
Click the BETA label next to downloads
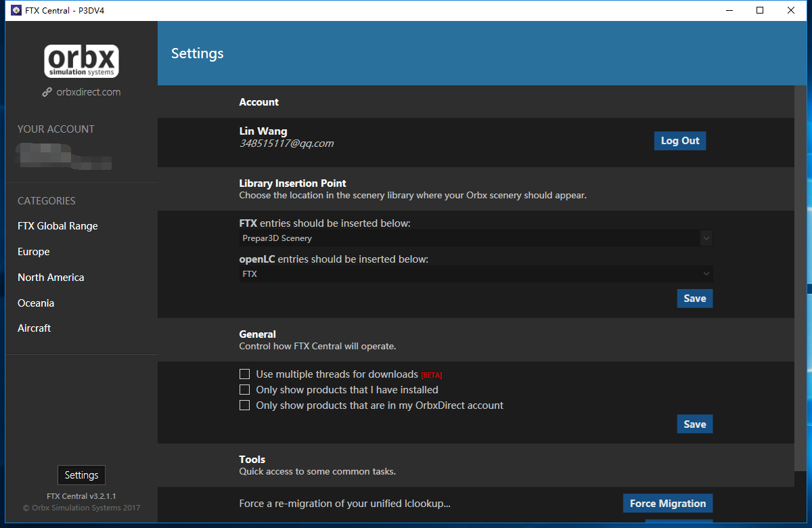[x=432, y=375]
